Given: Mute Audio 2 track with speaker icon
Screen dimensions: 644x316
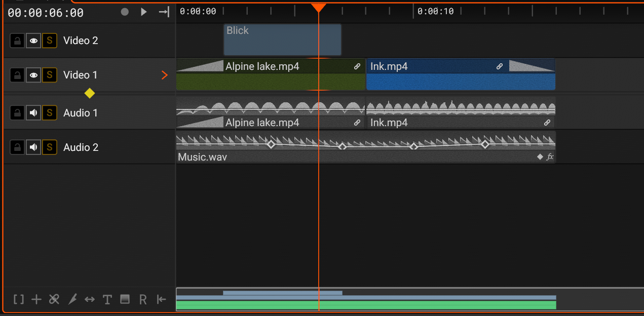Looking at the screenshot, I should [x=33, y=147].
